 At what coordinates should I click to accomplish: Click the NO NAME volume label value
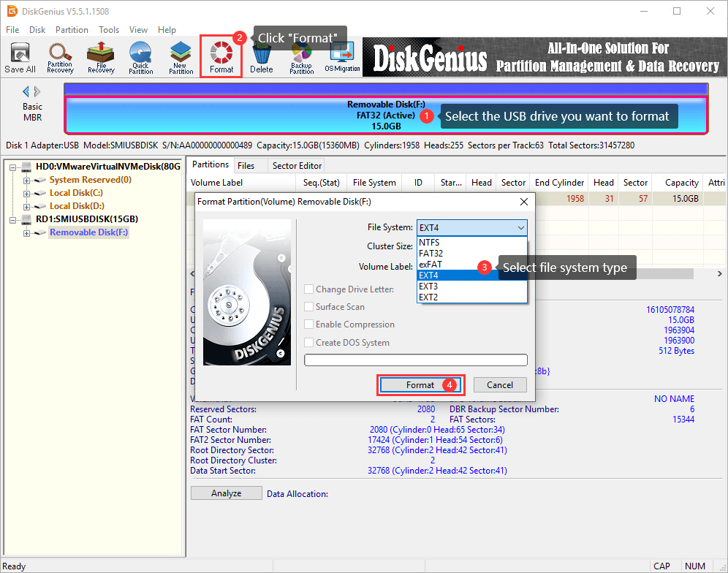pos(674,399)
